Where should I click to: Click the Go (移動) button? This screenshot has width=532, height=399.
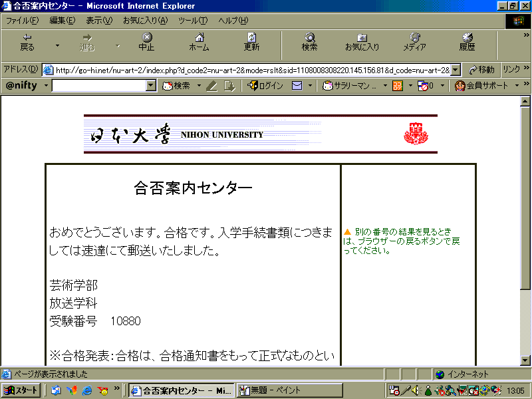pos(481,70)
